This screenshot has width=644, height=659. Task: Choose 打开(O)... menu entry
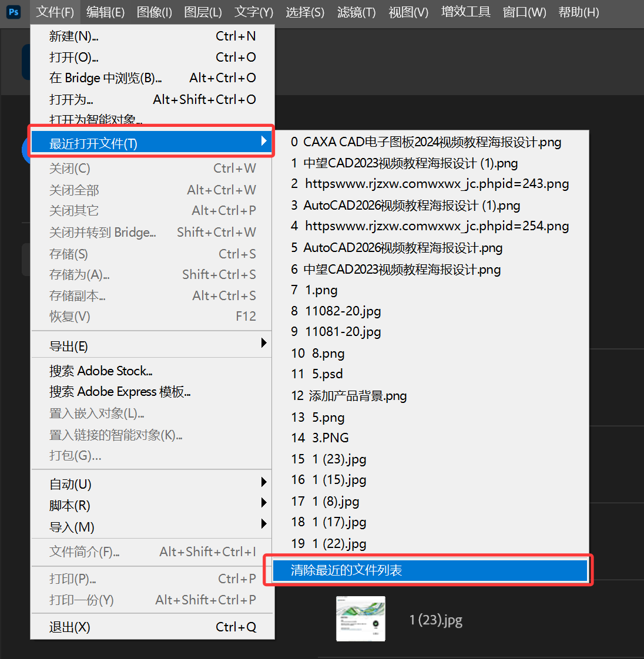[152, 57]
